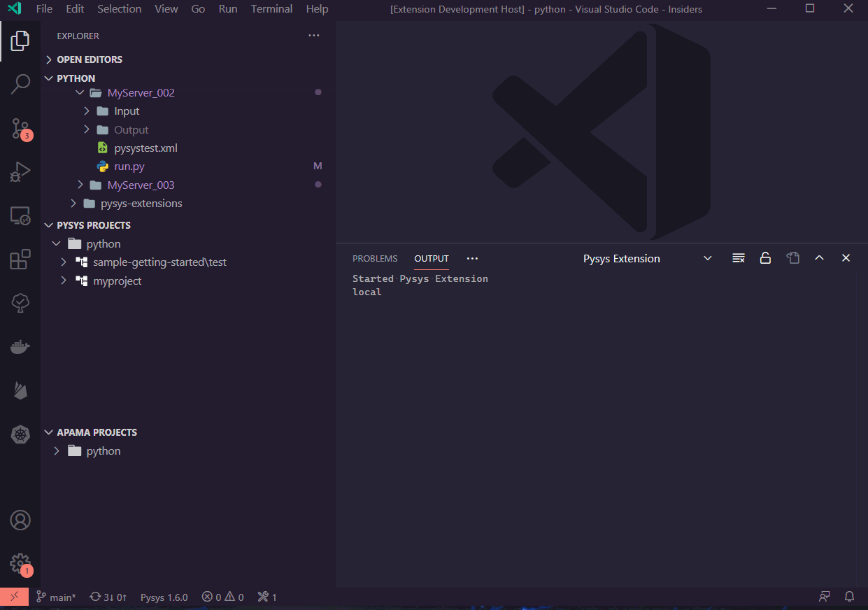Expand the pysys-extensions folder
The height and width of the screenshot is (610, 868).
[73, 203]
